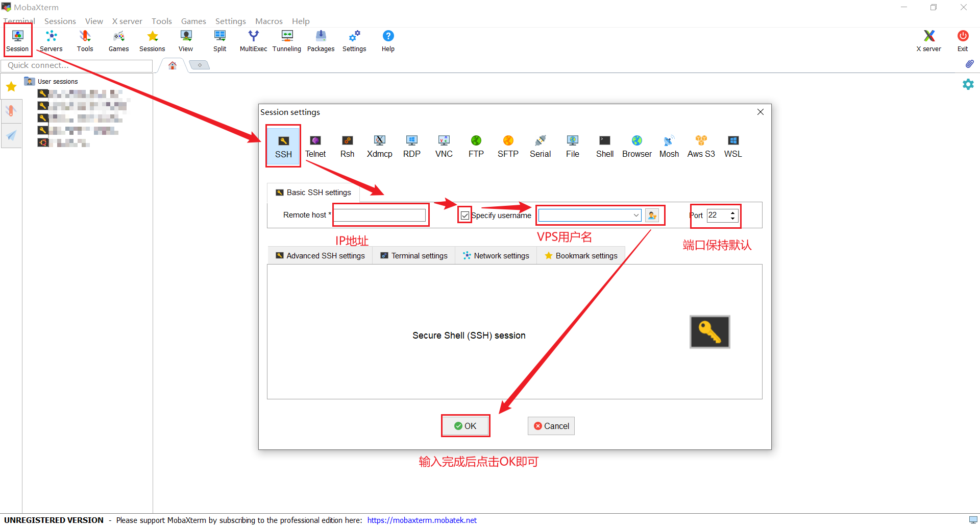
Task: Select the Split toolbar icon
Action: tap(220, 41)
